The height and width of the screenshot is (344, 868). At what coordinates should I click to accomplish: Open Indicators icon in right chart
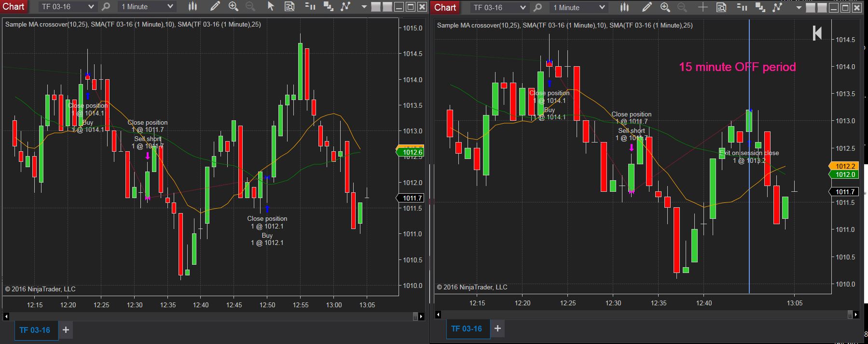pos(760,7)
